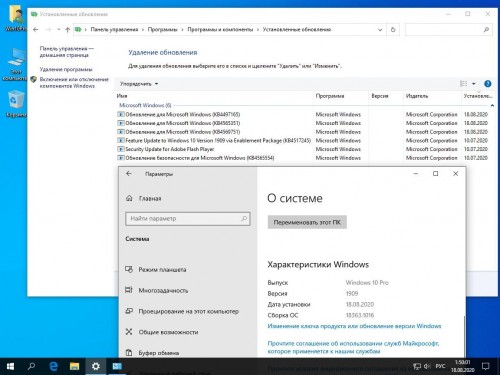Open Shared experiences settings page
Screen dimensions: 500x375
pos(162,332)
